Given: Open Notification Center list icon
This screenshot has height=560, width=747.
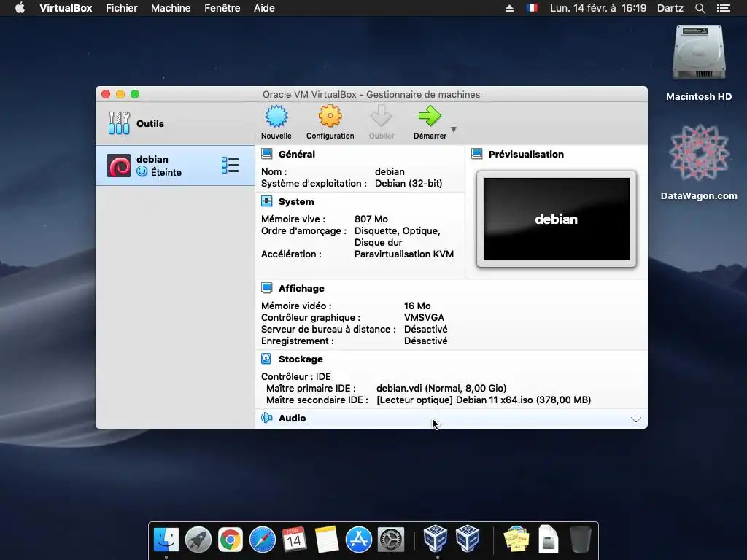Looking at the screenshot, I should tap(724, 8).
